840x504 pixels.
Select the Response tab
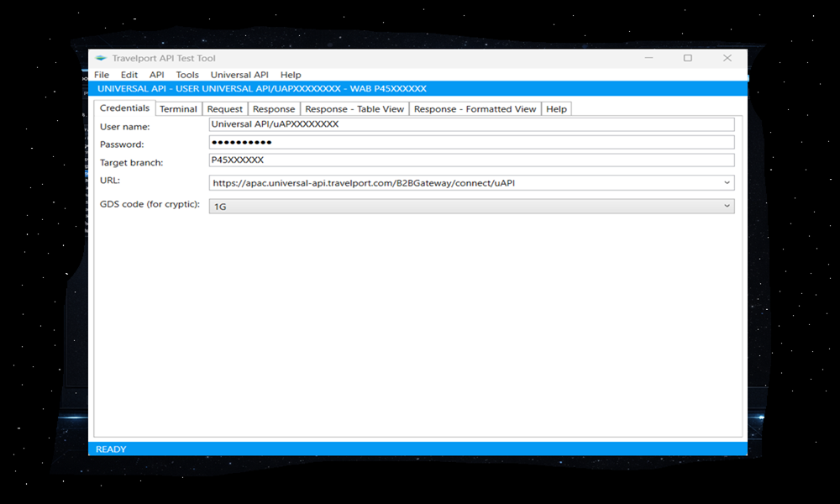point(274,109)
